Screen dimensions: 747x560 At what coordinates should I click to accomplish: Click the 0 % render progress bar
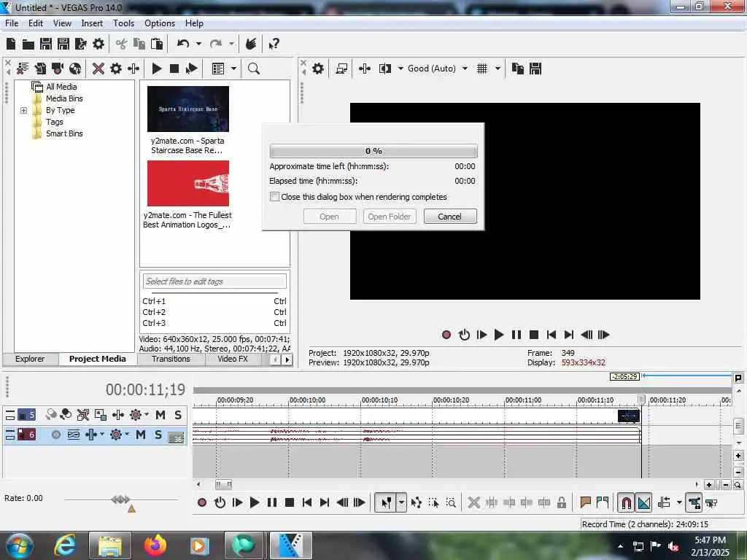tap(373, 151)
